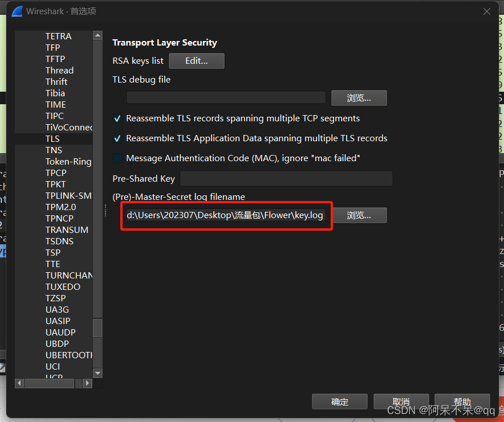Select TNS protocol in list
The height and width of the screenshot is (422, 504).
click(54, 150)
